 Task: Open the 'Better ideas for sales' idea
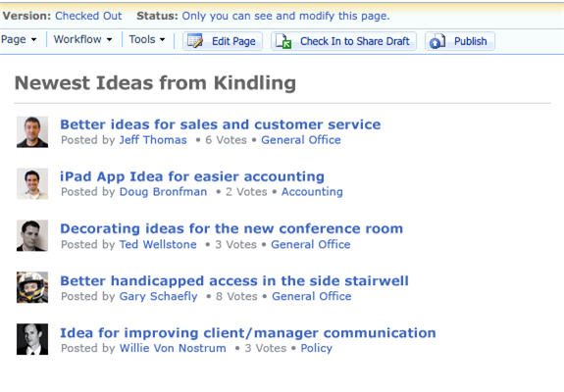pos(220,124)
